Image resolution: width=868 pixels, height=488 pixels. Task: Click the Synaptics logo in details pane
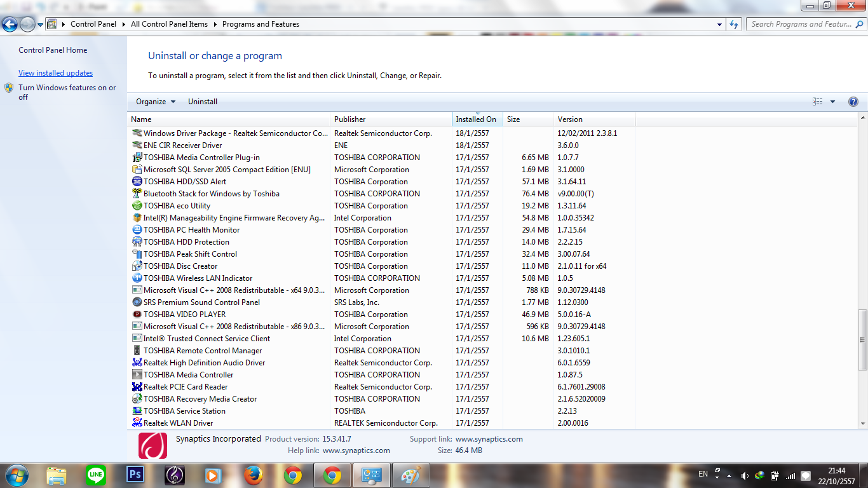(x=153, y=445)
